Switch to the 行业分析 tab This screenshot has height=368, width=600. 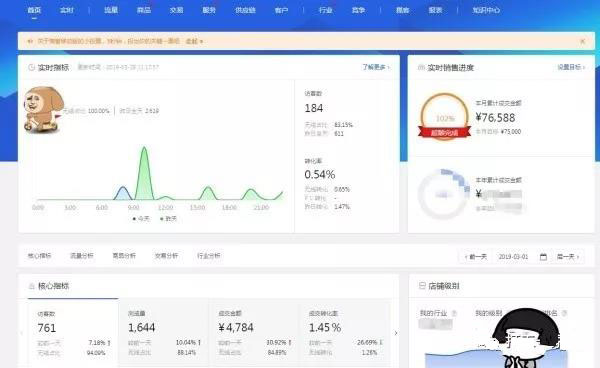click(x=209, y=256)
